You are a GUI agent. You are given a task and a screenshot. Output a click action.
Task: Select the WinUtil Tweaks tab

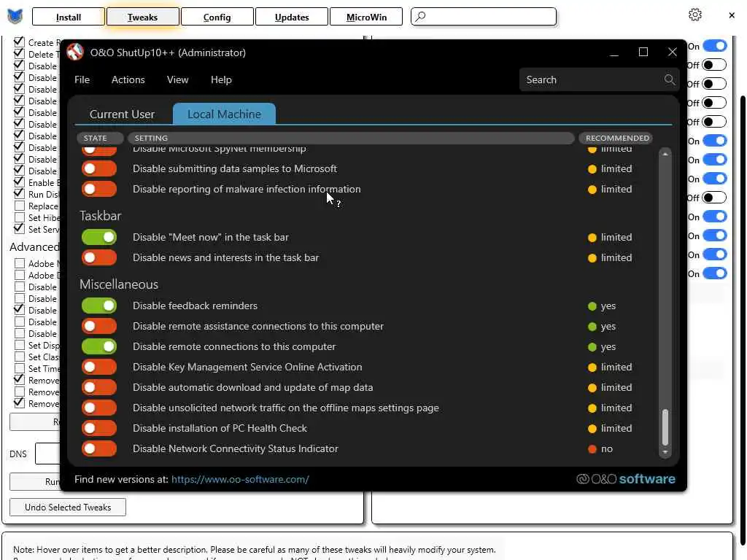[x=142, y=17]
